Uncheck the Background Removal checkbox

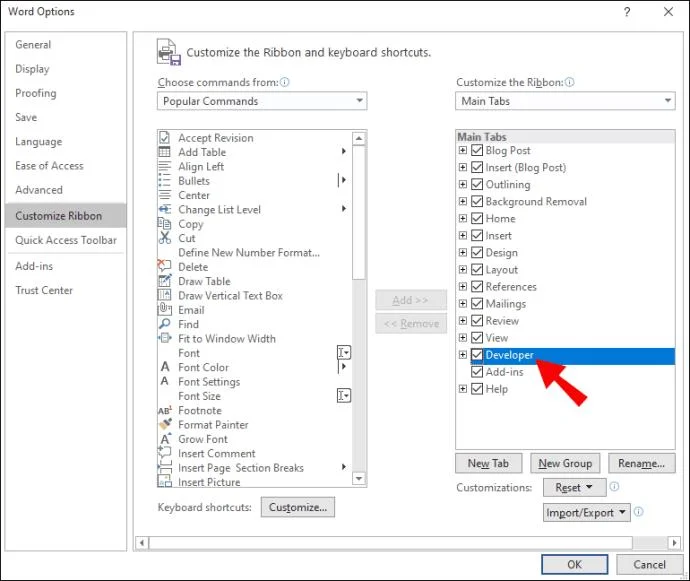[477, 201]
